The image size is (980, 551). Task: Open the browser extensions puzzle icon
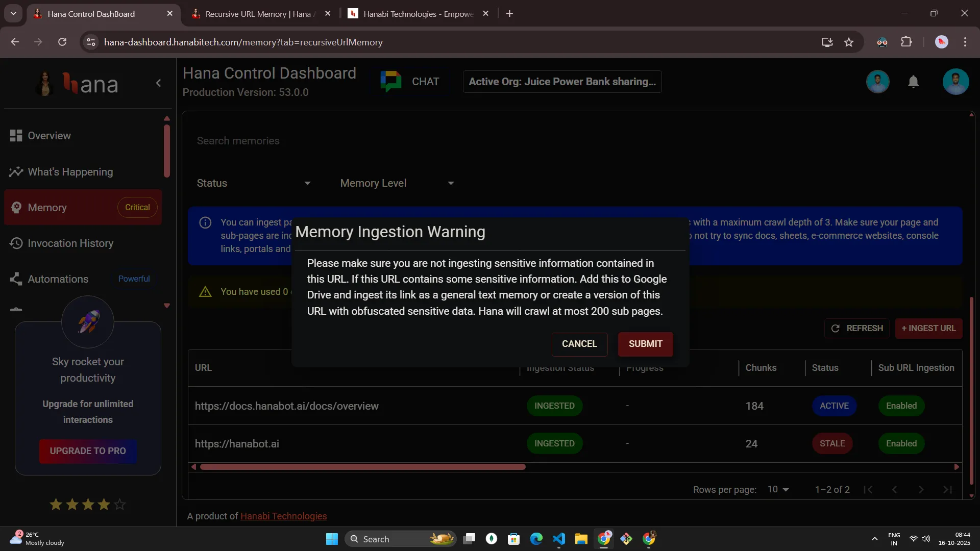tap(906, 42)
